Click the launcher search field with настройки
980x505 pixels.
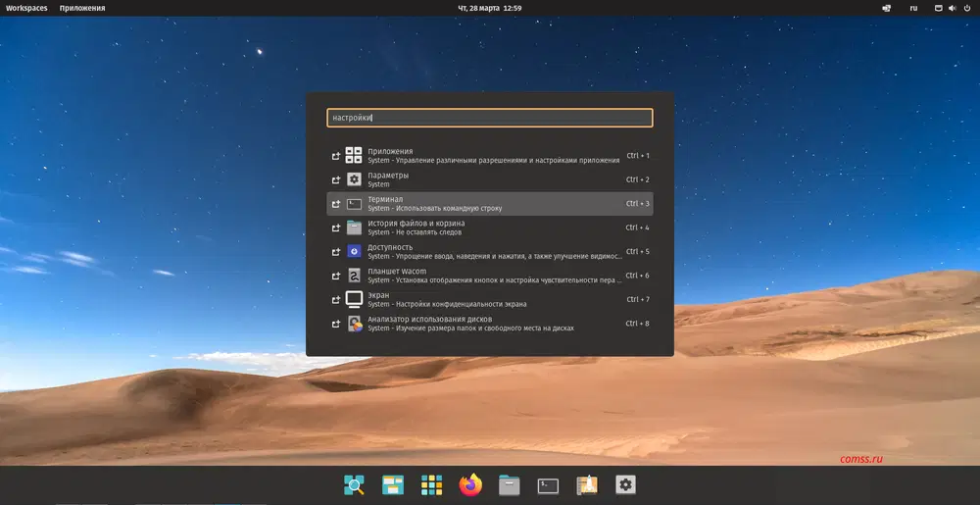tap(489, 118)
